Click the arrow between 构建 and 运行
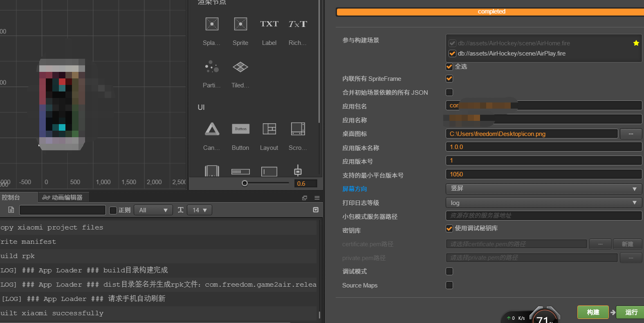Screen dimensions: 644x323 pos(613,312)
